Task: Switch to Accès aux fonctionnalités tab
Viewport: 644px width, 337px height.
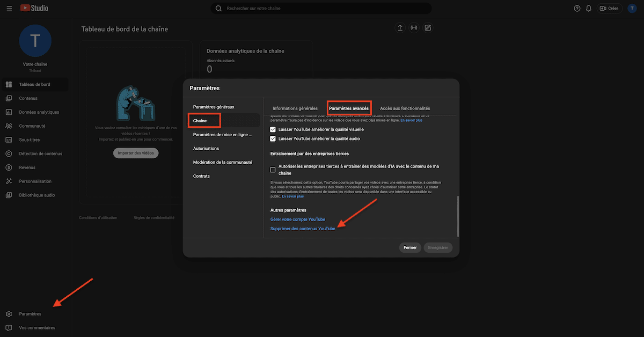Action: [x=405, y=108]
